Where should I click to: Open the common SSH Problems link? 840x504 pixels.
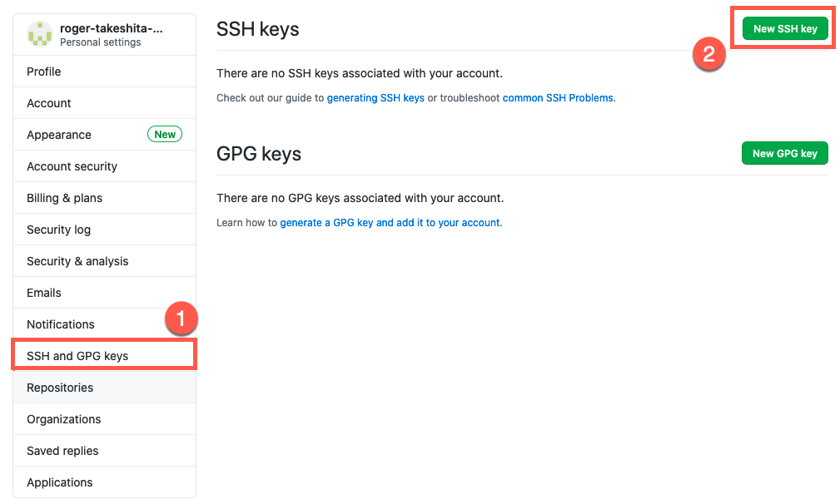pyautogui.click(x=558, y=98)
